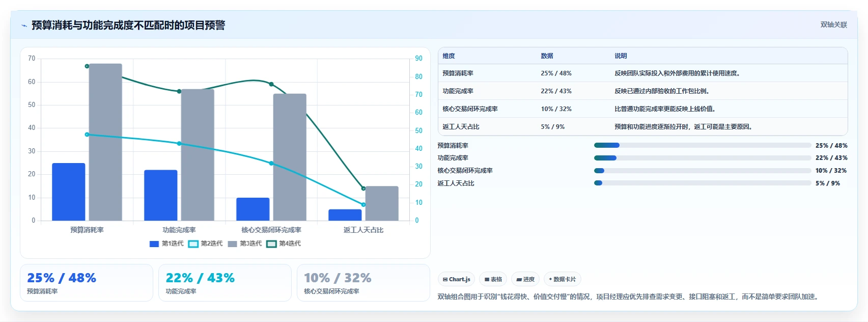Click the 22% / 43% value beside the progress bar
The height and width of the screenshot is (322, 868).
point(831,158)
